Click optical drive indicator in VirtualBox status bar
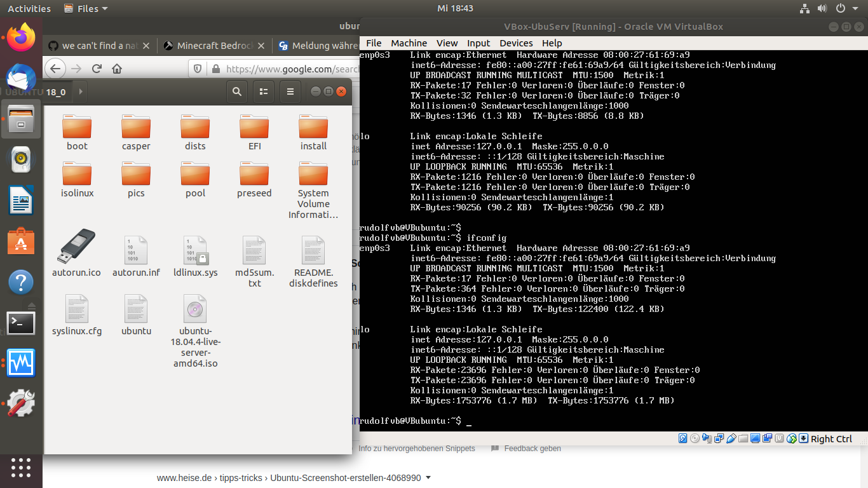 point(695,438)
